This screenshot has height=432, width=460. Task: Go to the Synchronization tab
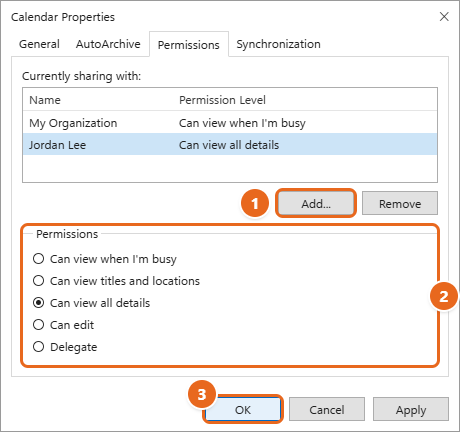(x=278, y=44)
